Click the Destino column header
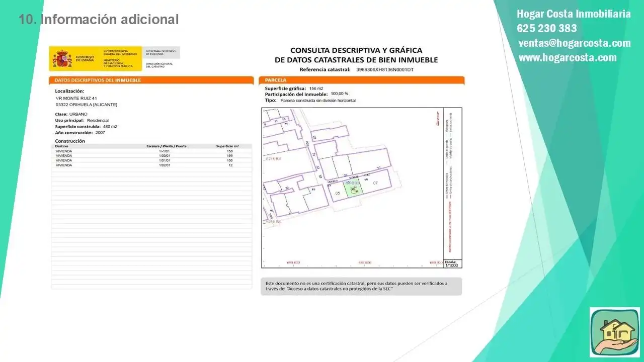 (61, 146)
